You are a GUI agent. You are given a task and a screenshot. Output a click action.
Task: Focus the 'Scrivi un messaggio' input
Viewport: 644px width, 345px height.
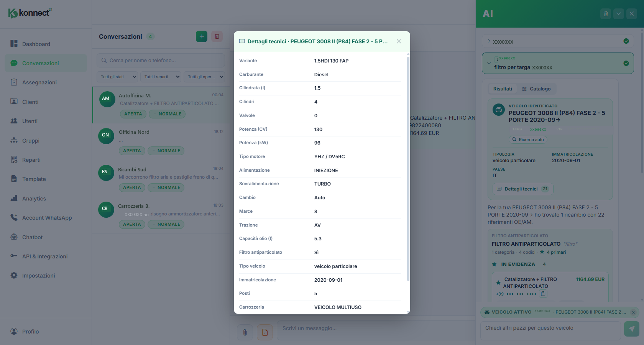click(x=376, y=330)
